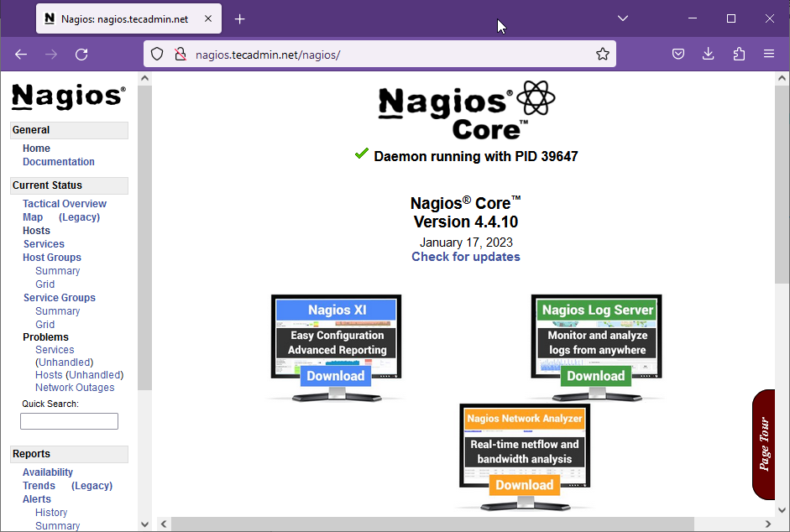Click the sidebar scroll down arrow
Image resolution: width=790 pixels, height=532 pixels.
tap(144, 524)
